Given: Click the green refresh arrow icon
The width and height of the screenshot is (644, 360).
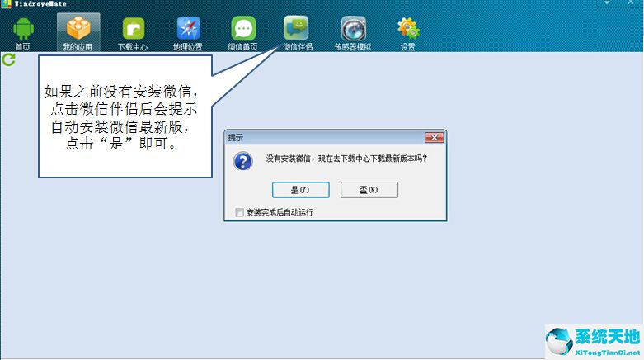Looking at the screenshot, I should (8, 59).
